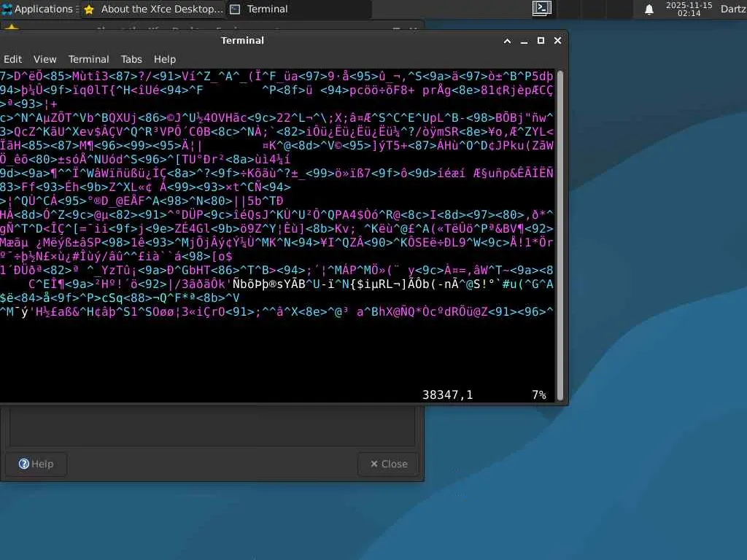The height and width of the screenshot is (560, 747).
Task: Click the terminal launcher icon in panel
Action: [542, 8]
